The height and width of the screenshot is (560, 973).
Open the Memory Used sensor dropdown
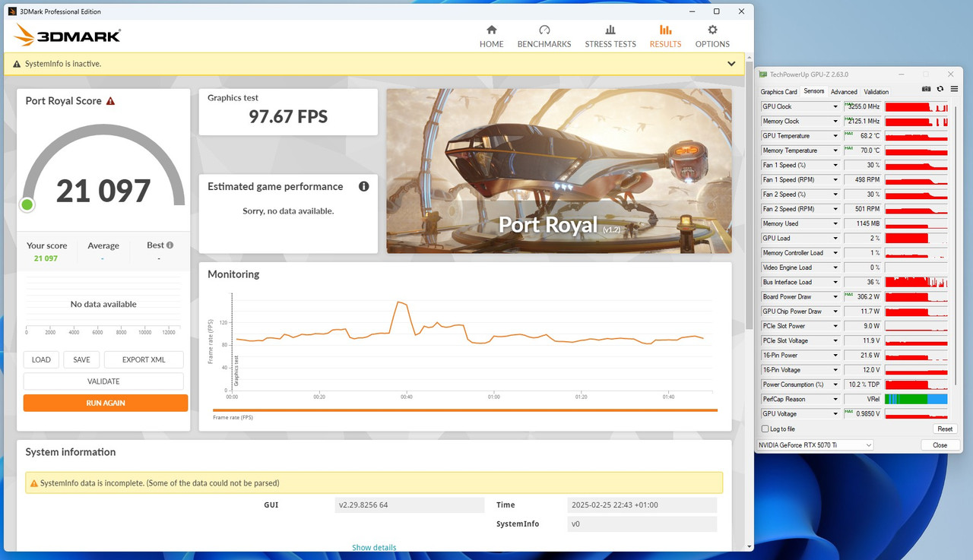[x=835, y=224]
